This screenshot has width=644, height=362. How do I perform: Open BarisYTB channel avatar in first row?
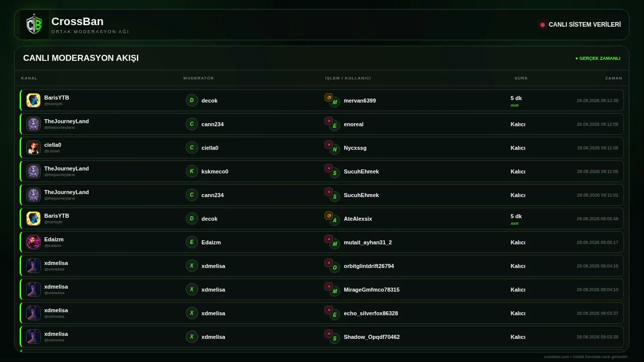[33, 100]
